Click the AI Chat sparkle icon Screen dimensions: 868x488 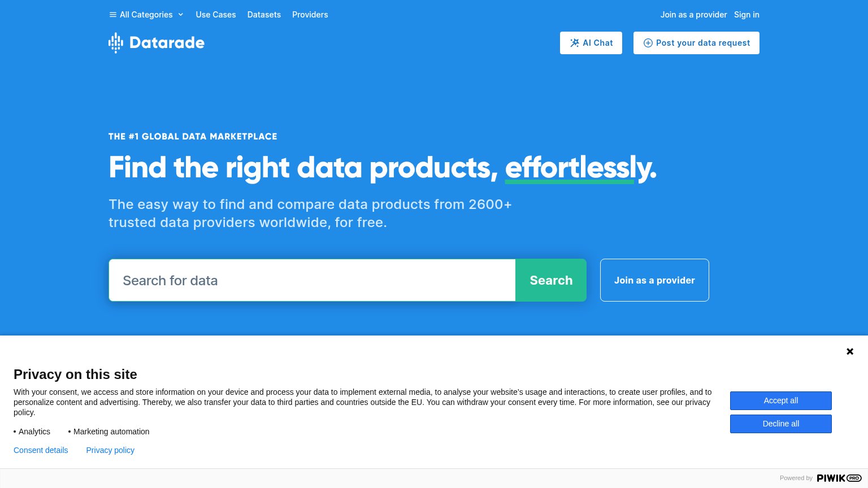pyautogui.click(x=575, y=43)
